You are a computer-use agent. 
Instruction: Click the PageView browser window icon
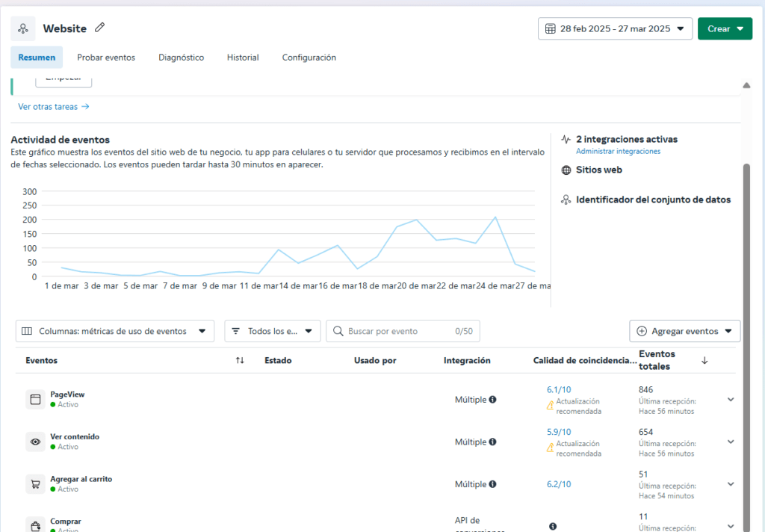[36, 399]
